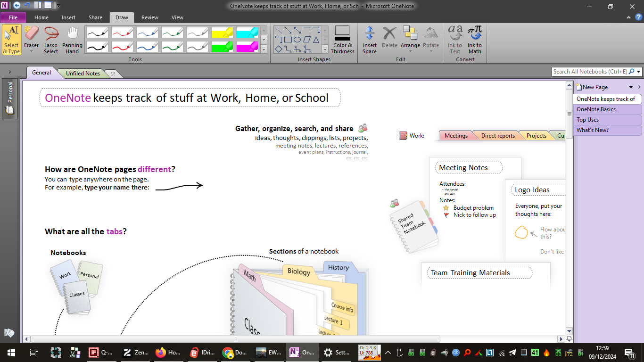Select the thick blue pen

[x=147, y=47]
